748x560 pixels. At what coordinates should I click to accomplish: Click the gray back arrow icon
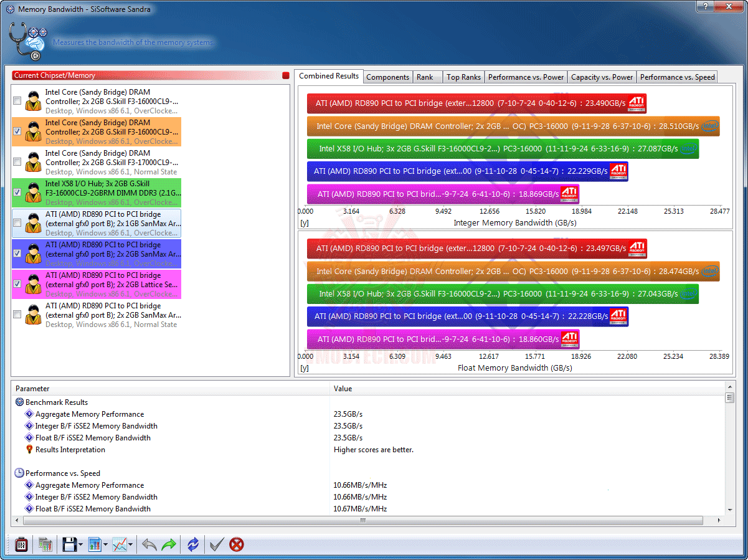tap(149, 544)
